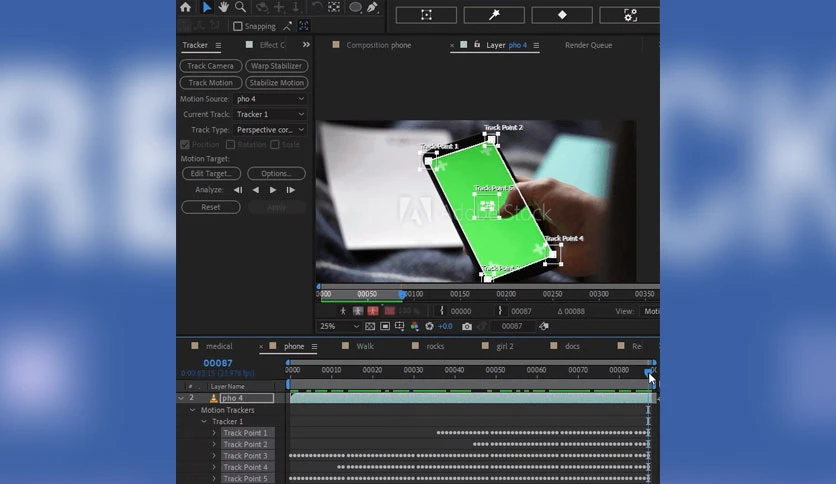The width and height of the screenshot is (836, 484).
Task: Click the paint bucket icon beside timecode 00087
Action: [544, 326]
